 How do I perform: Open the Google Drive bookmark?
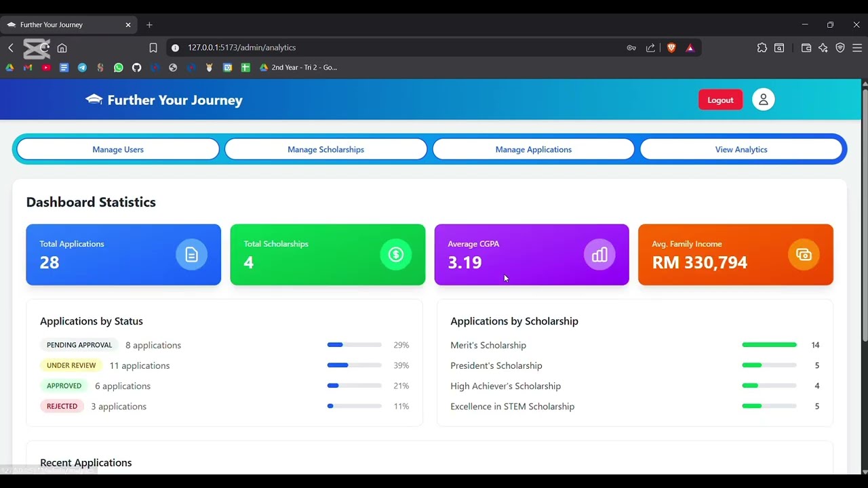click(x=9, y=67)
